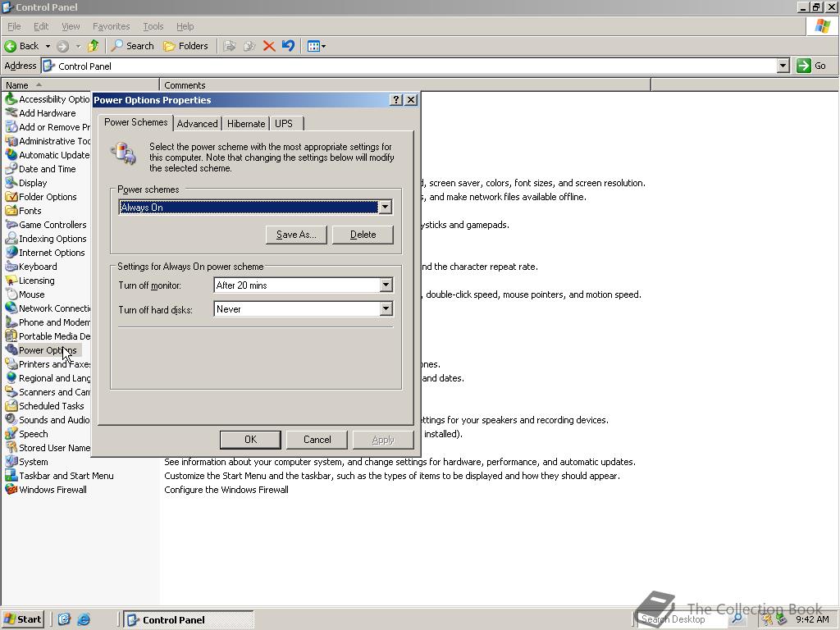Click Show Desktop quick launch icon
Screen dimensions: 840x630
point(64,619)
